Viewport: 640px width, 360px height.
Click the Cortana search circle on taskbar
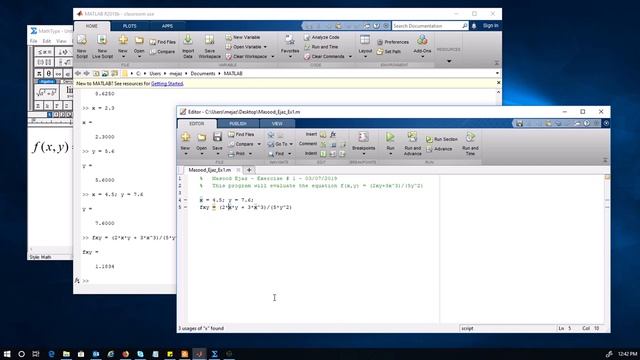point(22,354)
